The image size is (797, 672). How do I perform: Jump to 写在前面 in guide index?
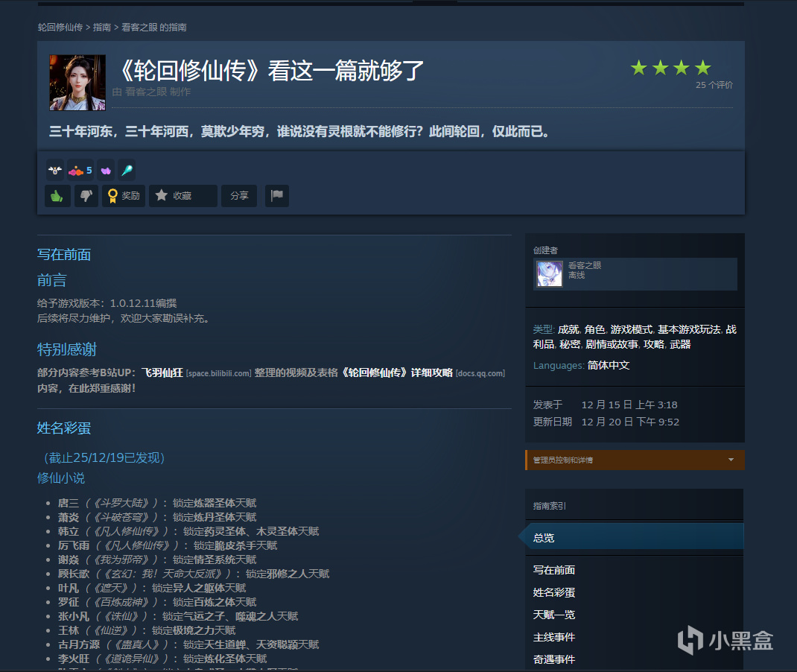(x=554, y=571)
